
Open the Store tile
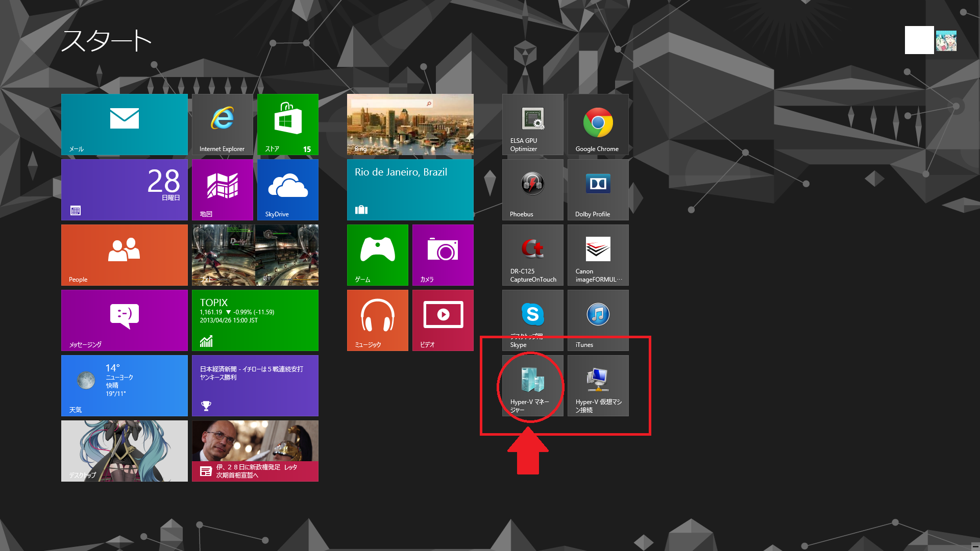tap(287, 124)
